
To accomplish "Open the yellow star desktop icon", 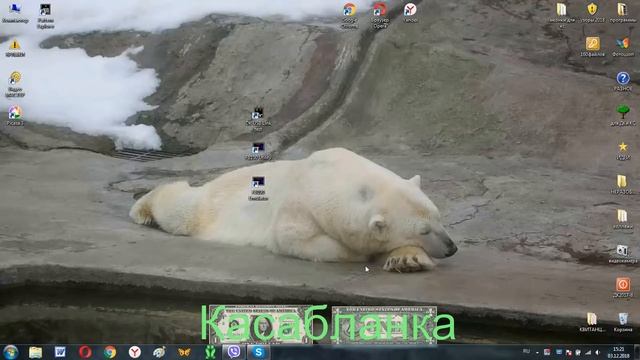I will pyautogui.click(x=623, y=150).
